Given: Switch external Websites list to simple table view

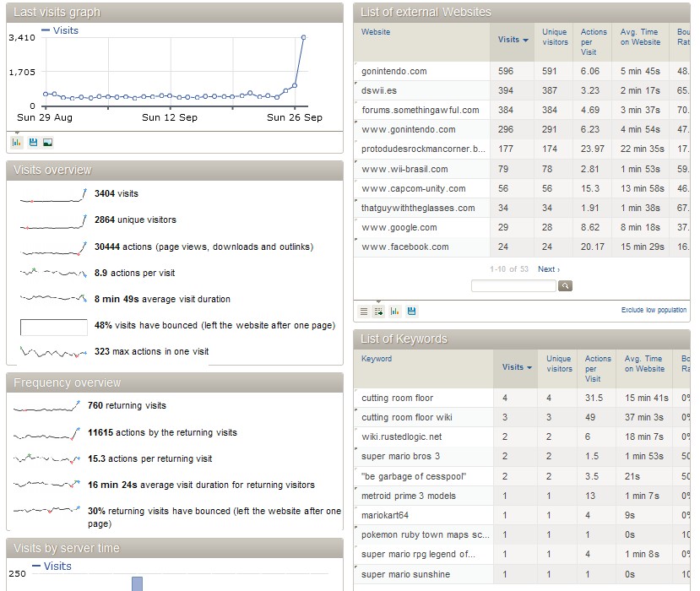Looking at the screenshot, I should coord(364,311).
